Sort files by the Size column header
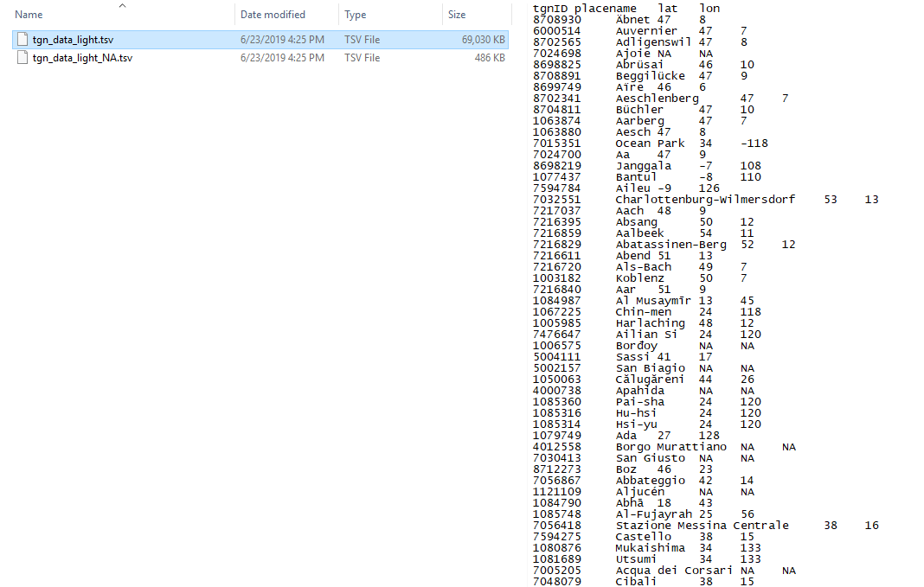 click(x=457, y=15)
